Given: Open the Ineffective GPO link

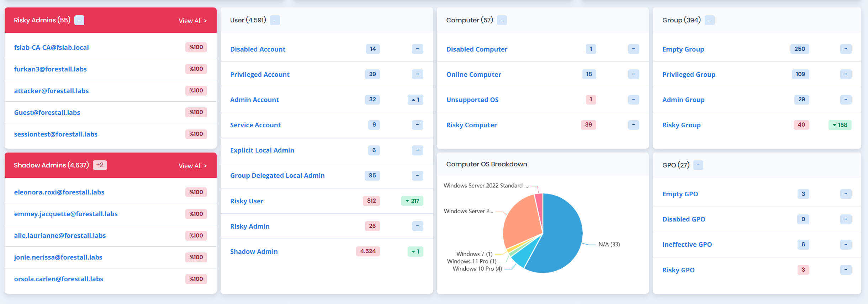Looking at the screenshot, I should 687,245.
